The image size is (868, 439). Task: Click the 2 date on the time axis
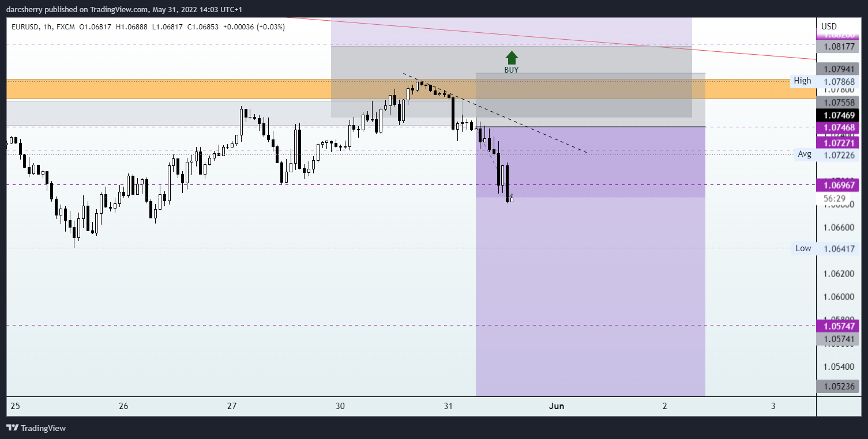(665, 406)
